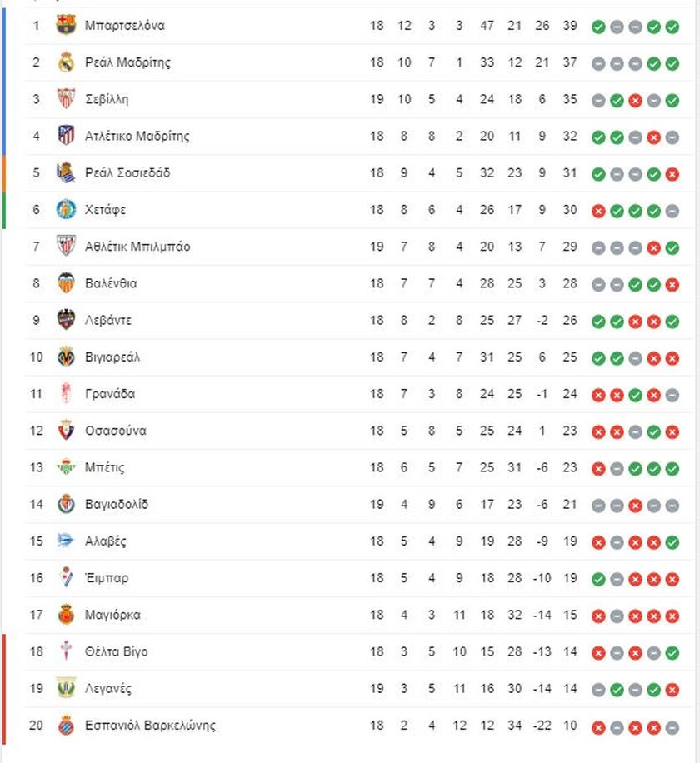Open the Λεβάντε team link

click(x=108, y=320)
